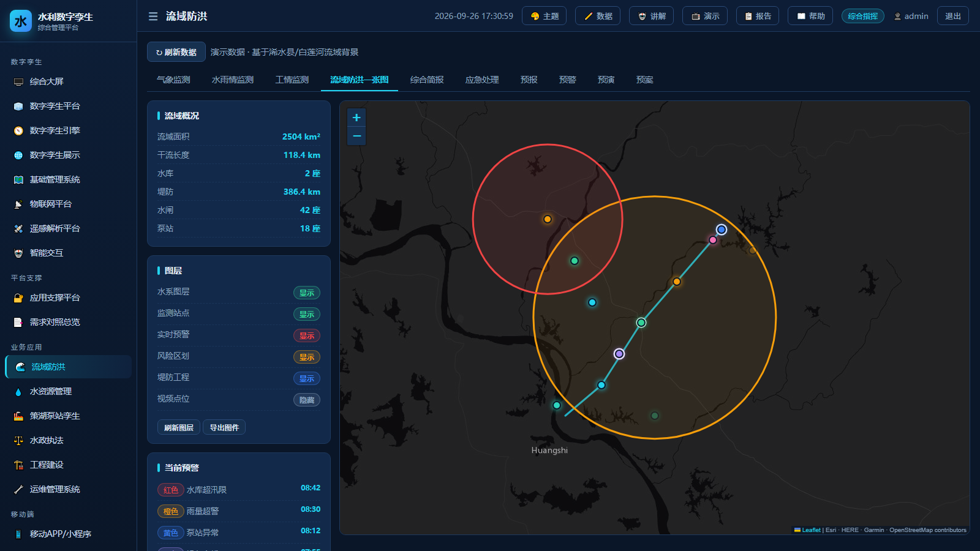Switch to the 气象监测 tab
The width and height of the screenshot is (980, 551).
(x=173, y=80)
